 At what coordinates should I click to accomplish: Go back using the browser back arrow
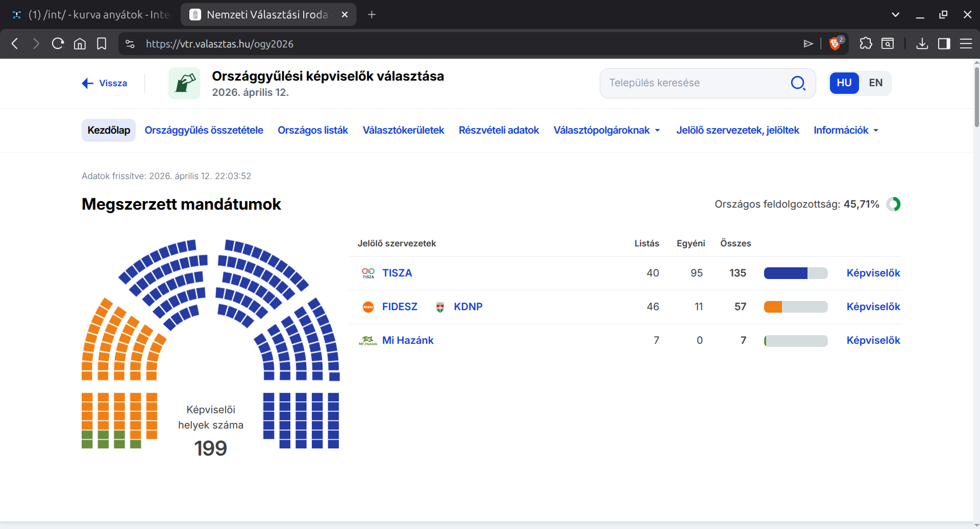pos(15,44)
